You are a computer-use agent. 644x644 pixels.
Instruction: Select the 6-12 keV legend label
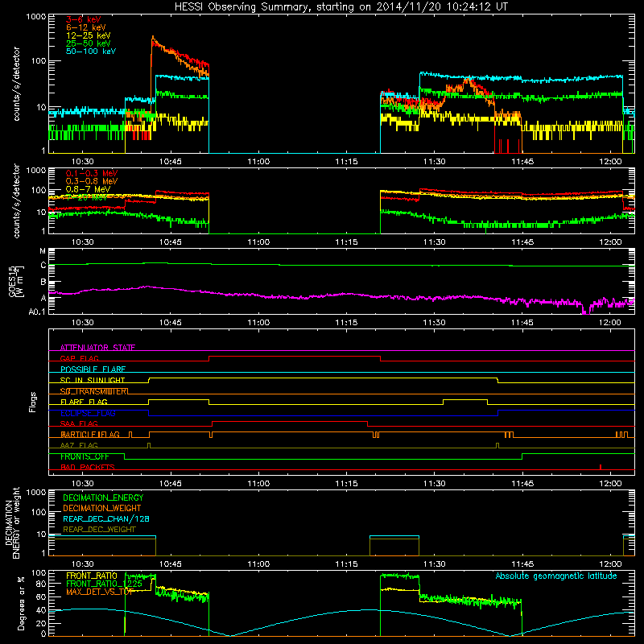click(x=86, y=27)
